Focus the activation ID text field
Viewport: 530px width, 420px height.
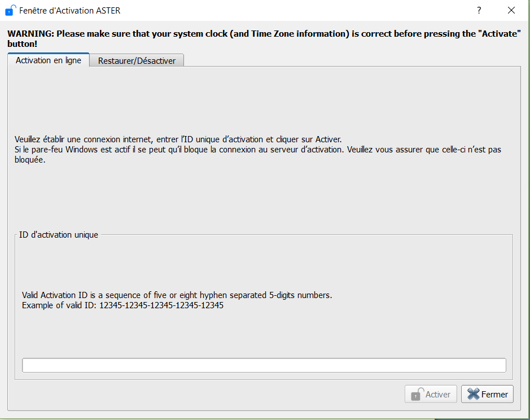click(264, 365)
